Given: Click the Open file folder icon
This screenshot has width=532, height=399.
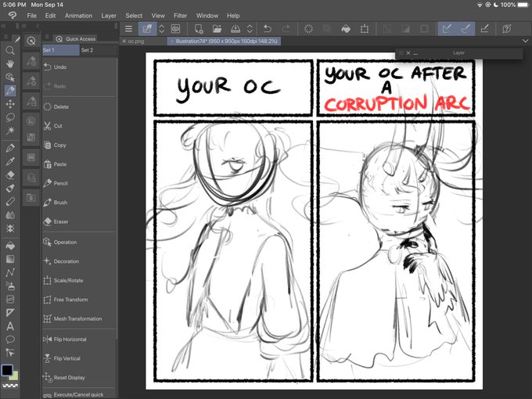Looking at the screenshot, I should (x=217, y=29).
